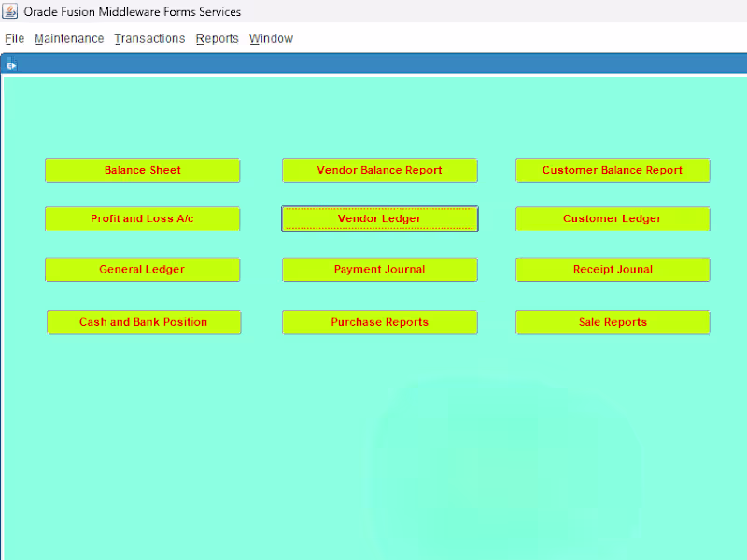747x560 pixels.
Task: Click the form window icon in the blue bar
Action: (11, 63)
